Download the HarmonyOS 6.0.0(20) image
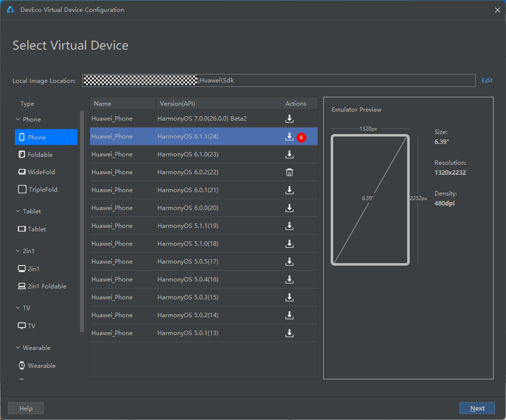This screenshot has width=506, height=420. click(289, 208)
